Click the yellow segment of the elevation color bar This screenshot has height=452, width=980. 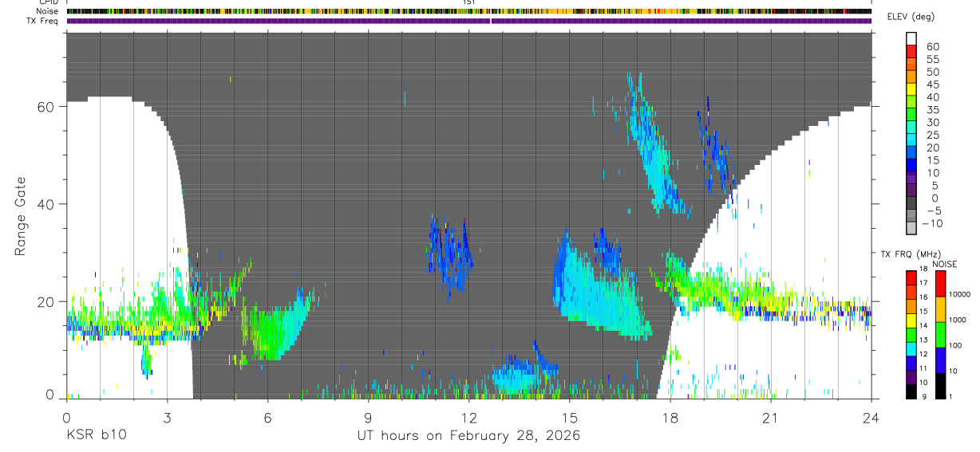[911, 89]
